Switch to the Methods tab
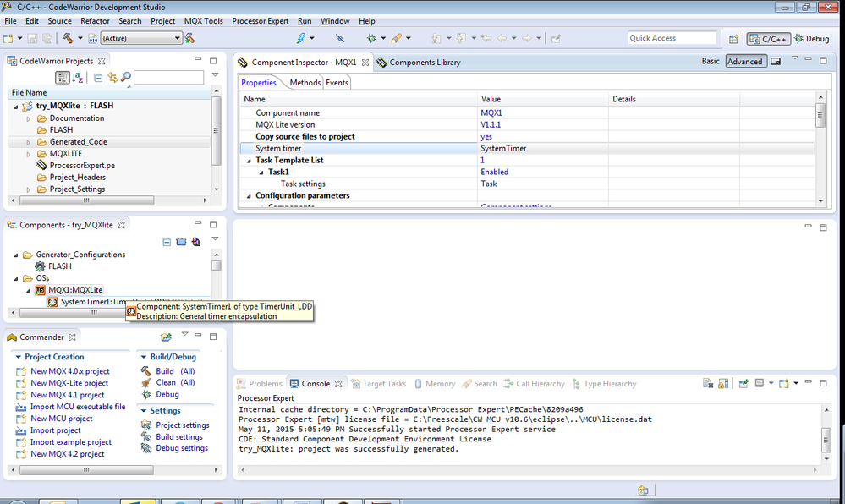The image size is (845, 504). click(x=305, y=83)
